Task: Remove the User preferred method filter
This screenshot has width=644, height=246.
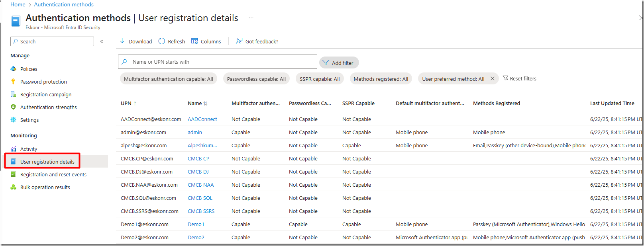Action: [493, 78]
